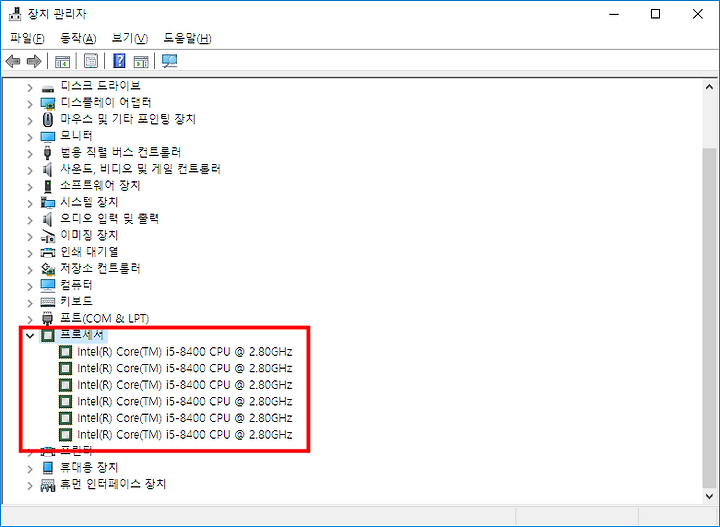Image resolution: width=720 pixels, height=527 pixels.
Task: Click the icon beside 휴대용 장치
Action: 48,468
